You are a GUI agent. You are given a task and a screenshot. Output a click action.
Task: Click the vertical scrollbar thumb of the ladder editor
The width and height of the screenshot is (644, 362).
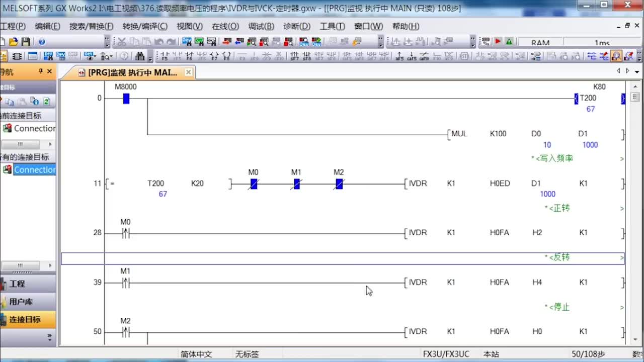tap(634, 97)
